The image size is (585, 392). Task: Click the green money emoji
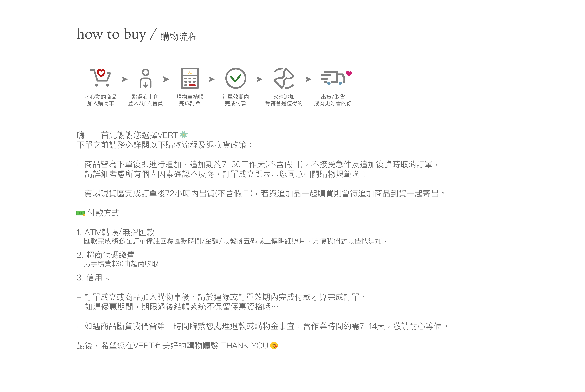tap(80, 213)
